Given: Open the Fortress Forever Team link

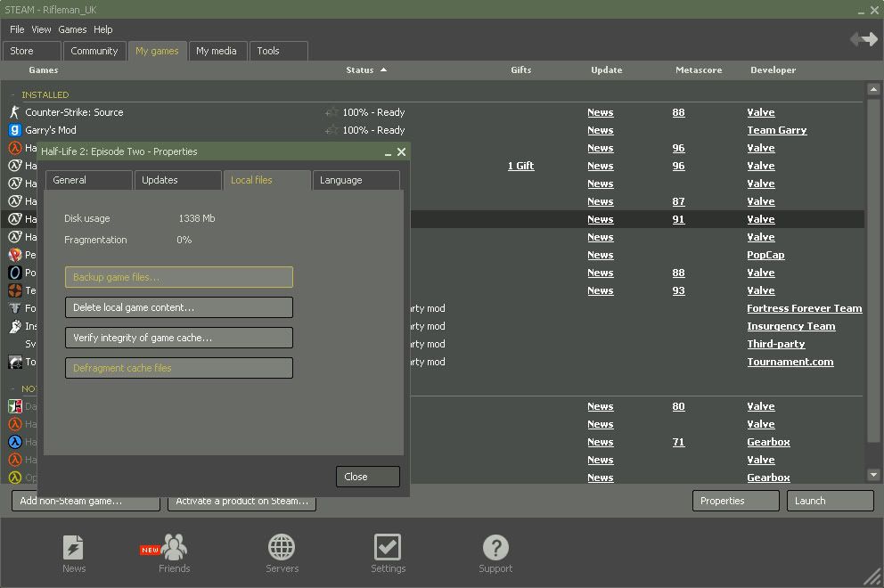Looking at the screenshot, I should [804, 308].
